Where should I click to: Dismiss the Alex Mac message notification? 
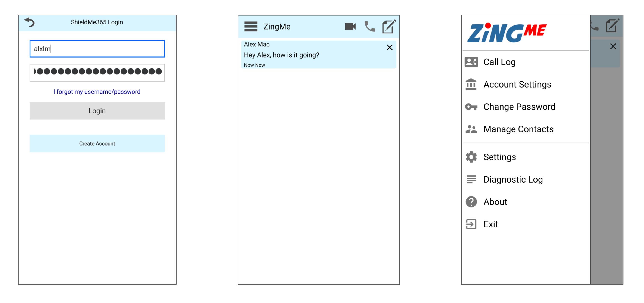click(389, 48)
